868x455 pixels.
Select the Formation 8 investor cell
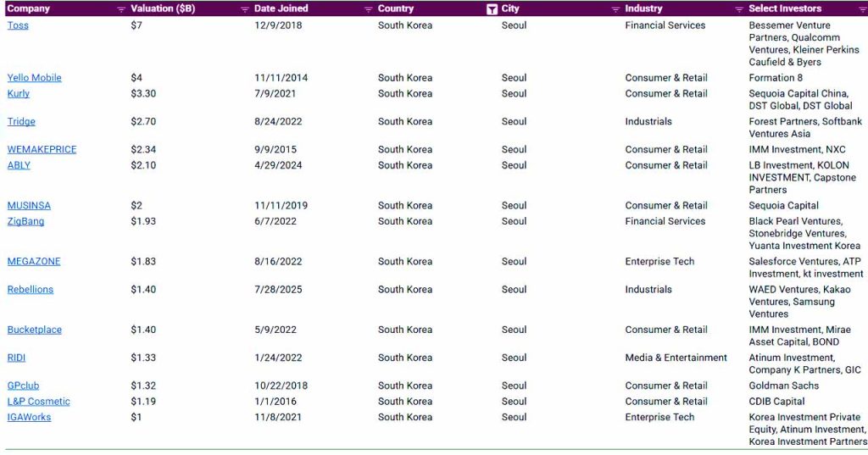[775, 78]
